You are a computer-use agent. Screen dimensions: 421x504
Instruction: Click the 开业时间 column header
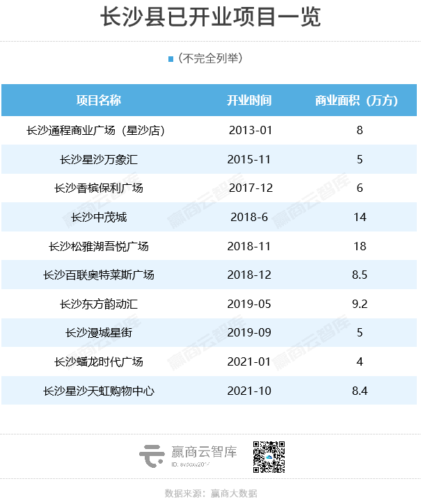(x=249, y=100)
